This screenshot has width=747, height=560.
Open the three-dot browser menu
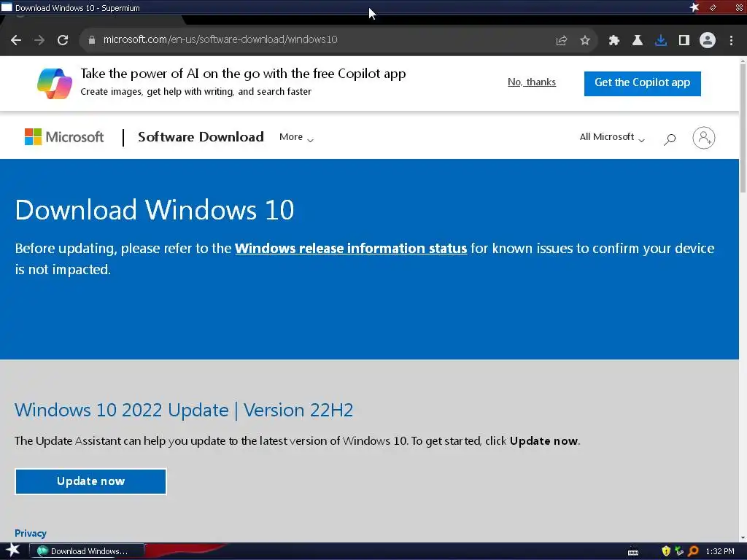[x=731, y=41]
